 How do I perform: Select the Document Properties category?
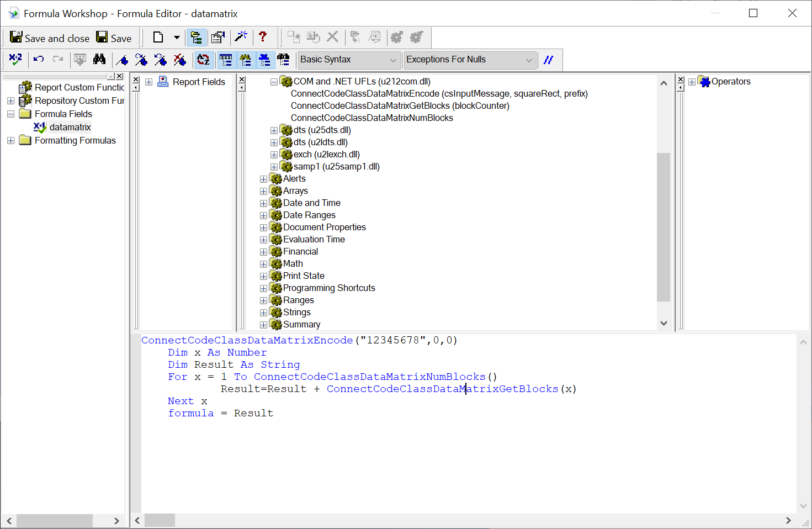[325, 227]
